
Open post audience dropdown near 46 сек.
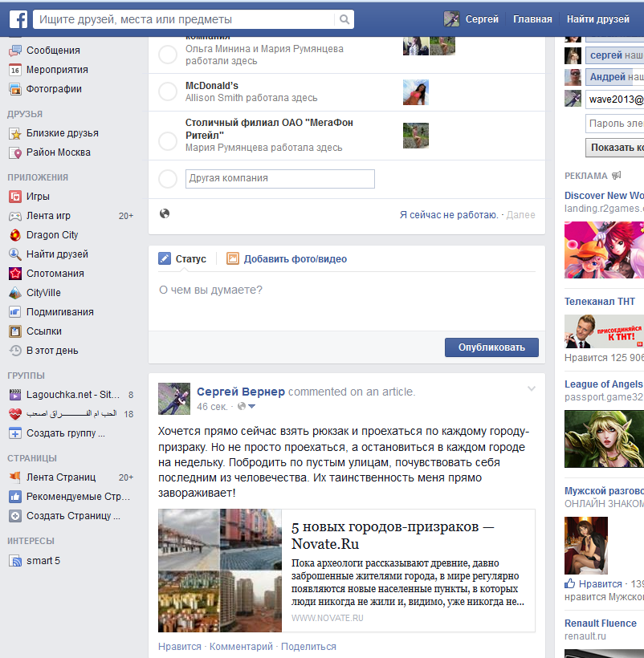click(247, 406)
